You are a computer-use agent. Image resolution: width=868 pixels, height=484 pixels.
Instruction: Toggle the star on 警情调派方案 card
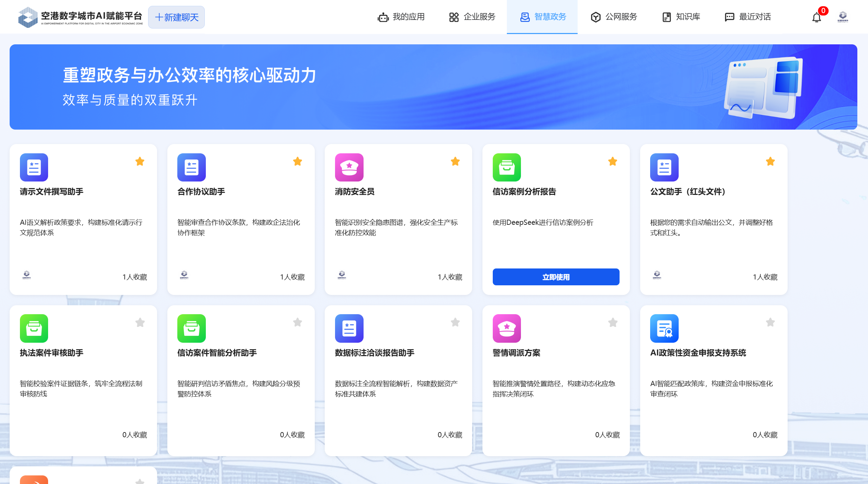(x=613, y=322)
